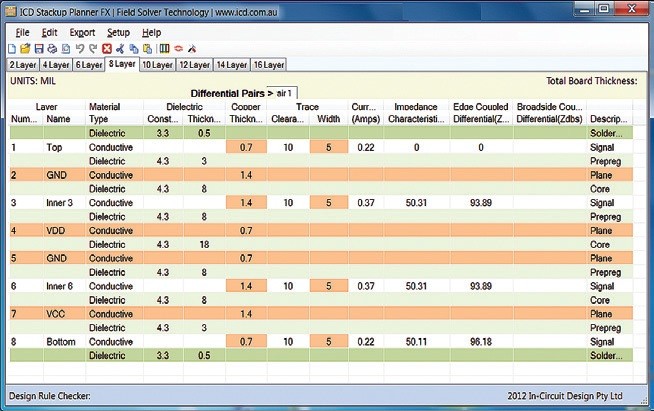Screen dimensions: 654x411
Task: Open the Export menu
Action: tap(82, 32)
